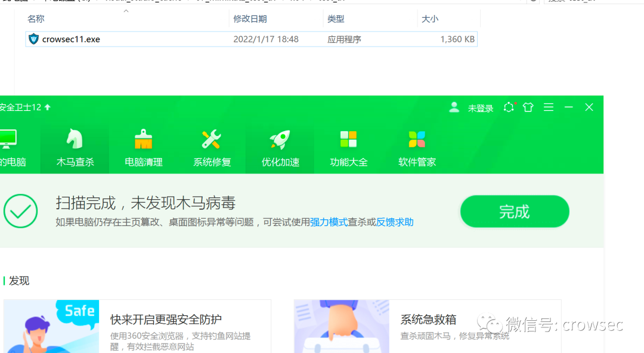Click 未登录 to log in
Viewport: 644px width, 353px height.
coord(481,108)
